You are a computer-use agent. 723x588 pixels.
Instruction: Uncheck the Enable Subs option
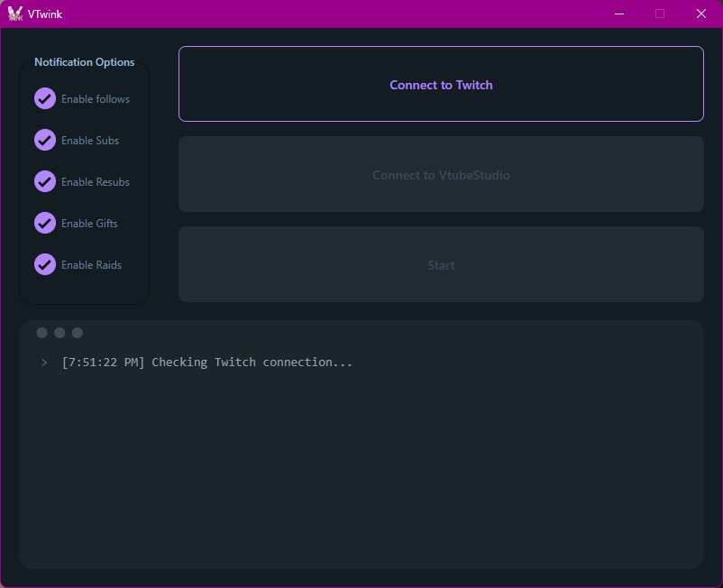coord(45,140)
